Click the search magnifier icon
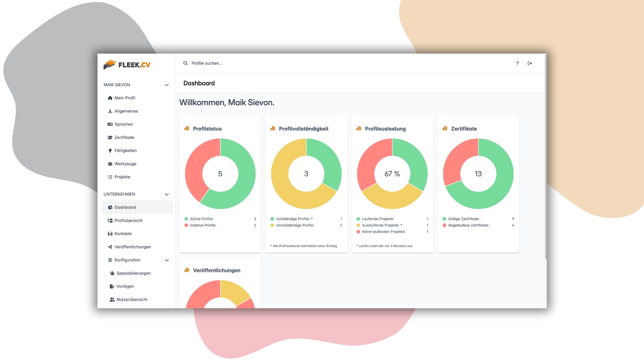Screen dimensions: 644x362 (x=185, y=63)
